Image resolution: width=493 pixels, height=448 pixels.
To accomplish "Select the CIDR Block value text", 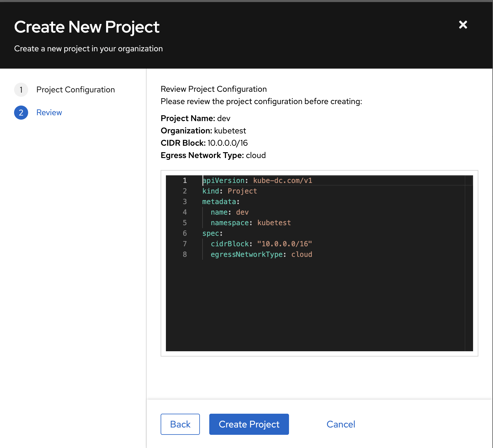I will [x=227, y=143].
